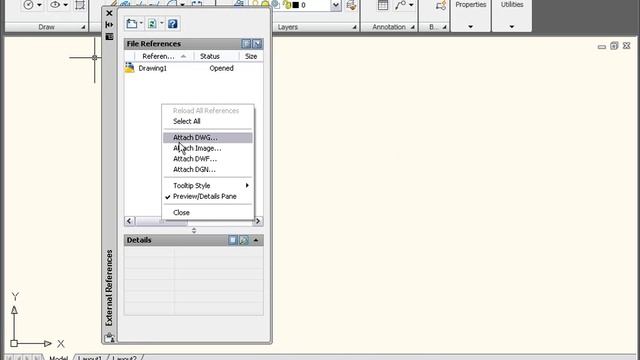Image resolution: width=640 pixels, height=360 pixels.
Task: Restore the drawing window size
Action: (x=614, y=46)
